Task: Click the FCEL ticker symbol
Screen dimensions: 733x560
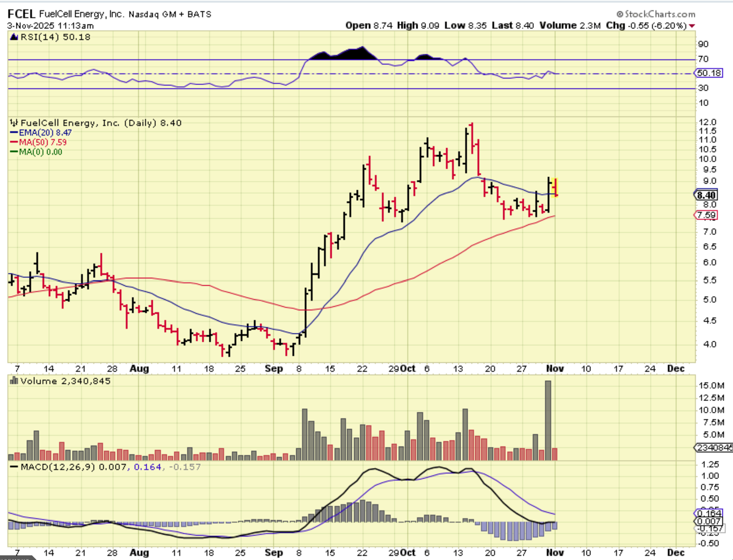Action: [x=21, y=14]
